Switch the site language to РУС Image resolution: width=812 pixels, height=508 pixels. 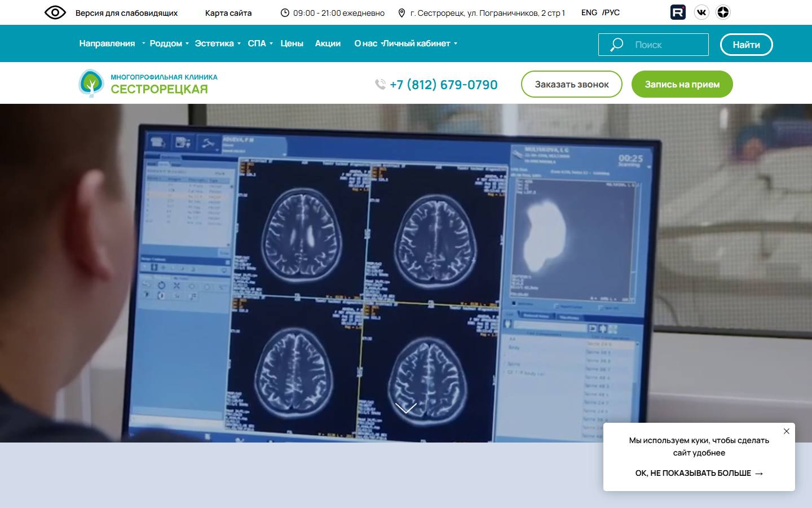611,12
